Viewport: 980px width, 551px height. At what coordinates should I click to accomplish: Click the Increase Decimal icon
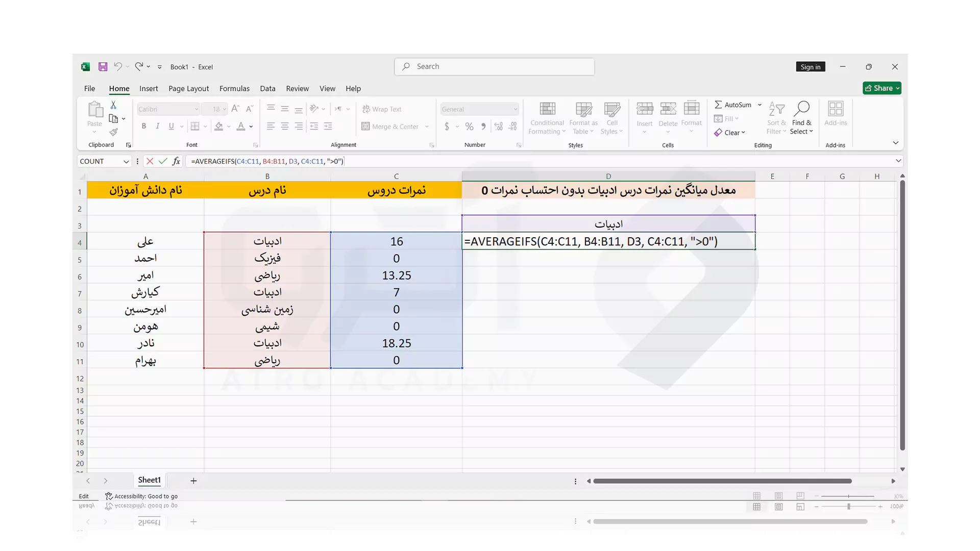(499, 127)
